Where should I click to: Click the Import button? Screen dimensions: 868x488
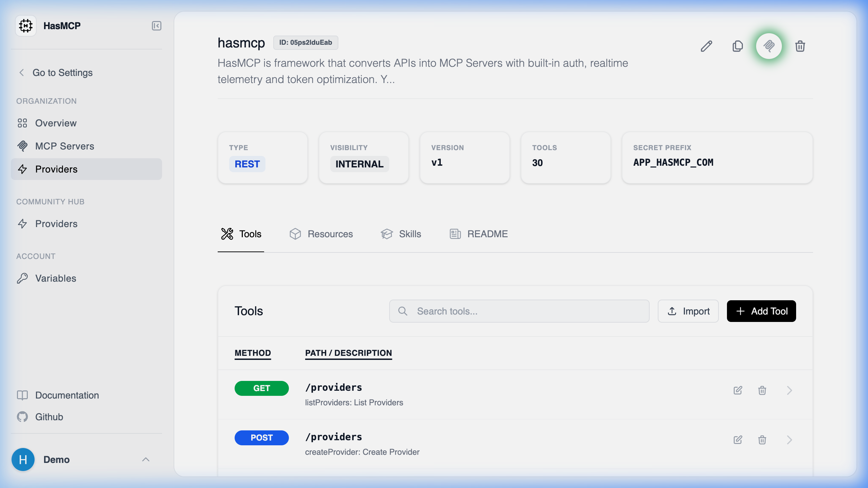click(688, 311)
